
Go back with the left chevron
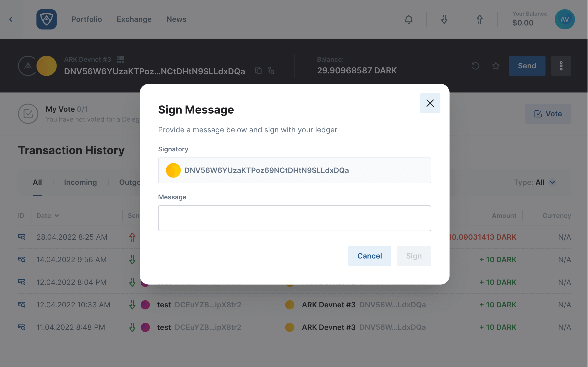tap(11, 19)
